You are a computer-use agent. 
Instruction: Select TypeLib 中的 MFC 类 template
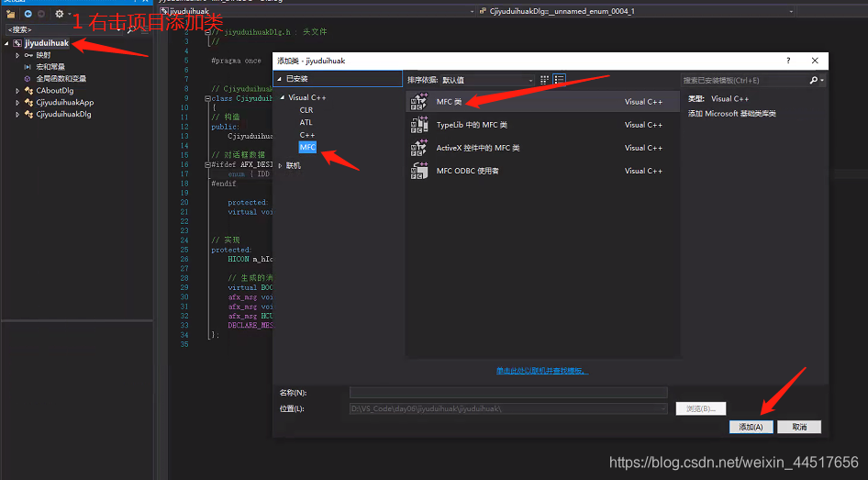click(542, 125)
